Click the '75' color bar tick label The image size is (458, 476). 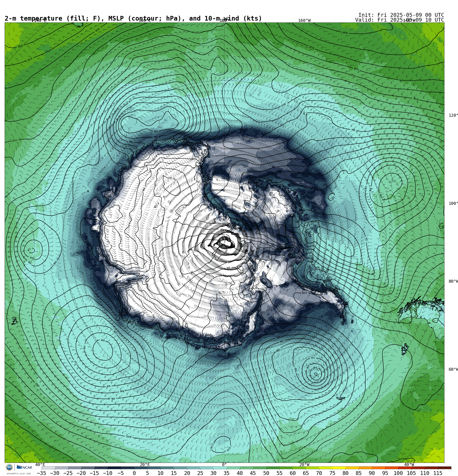[332, 473]
